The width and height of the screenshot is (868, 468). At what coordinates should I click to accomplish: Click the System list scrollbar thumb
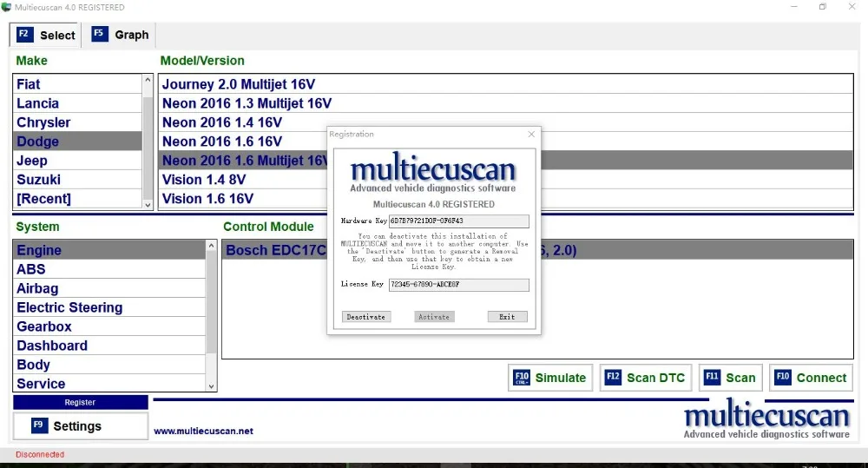pyautogui.click(x=211, y=302)
